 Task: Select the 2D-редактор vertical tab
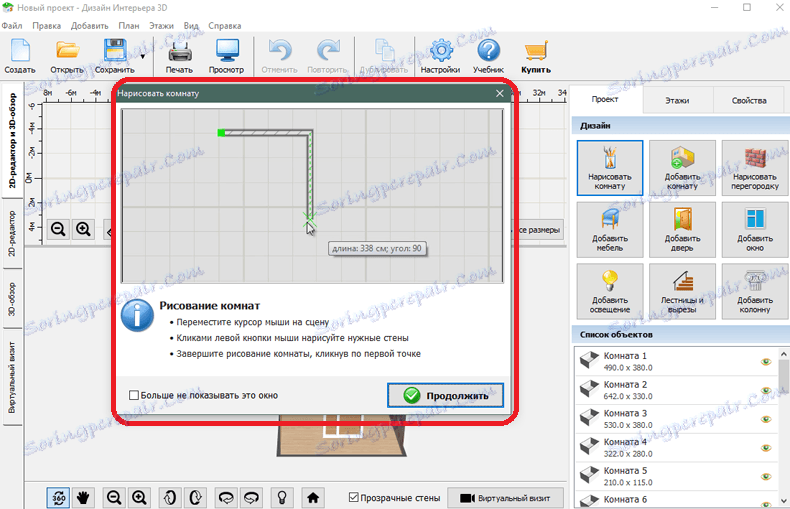pyautogui.click(x=12, y=233)
